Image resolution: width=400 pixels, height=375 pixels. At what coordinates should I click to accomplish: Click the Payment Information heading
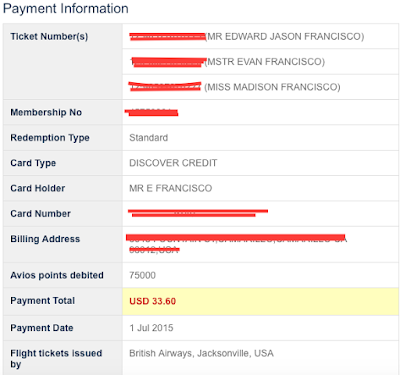coord(66,9)
